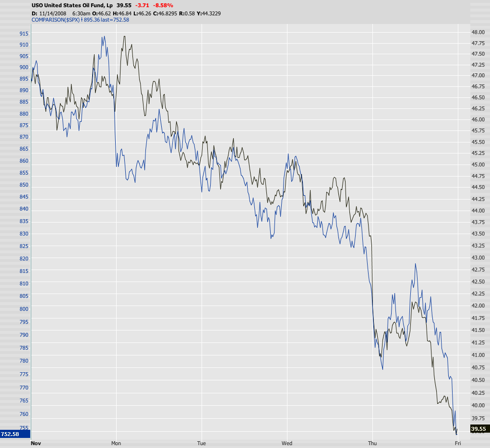Click the red -3.71 price change value

coord(143,5)
